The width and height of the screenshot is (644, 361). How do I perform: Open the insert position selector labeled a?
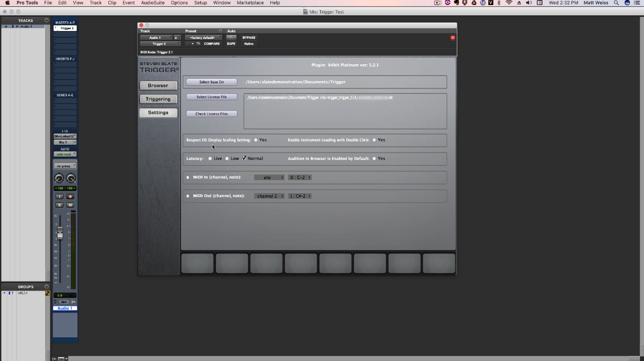click(x=177, y=38)
